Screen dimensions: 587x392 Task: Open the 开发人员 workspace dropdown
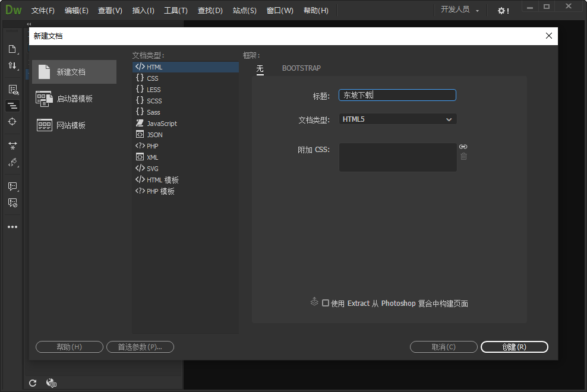(x=460, y=10)
